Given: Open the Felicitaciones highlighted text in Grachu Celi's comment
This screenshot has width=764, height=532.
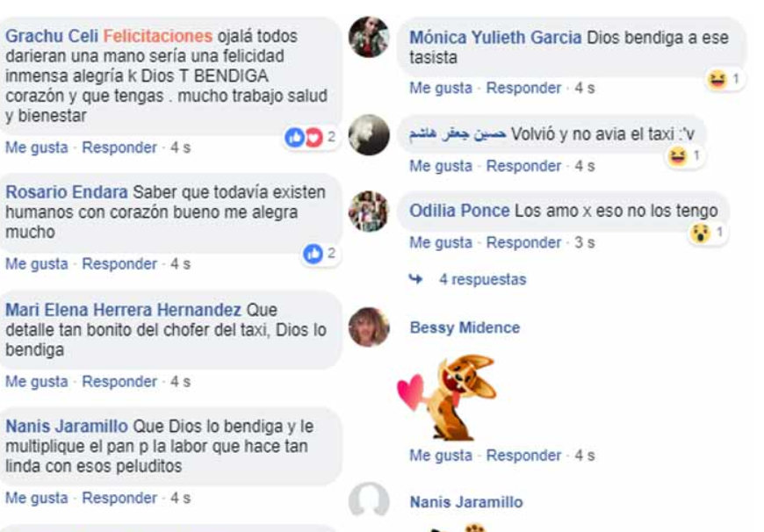Looking at the screenshot, I should [x=158, y=36].
